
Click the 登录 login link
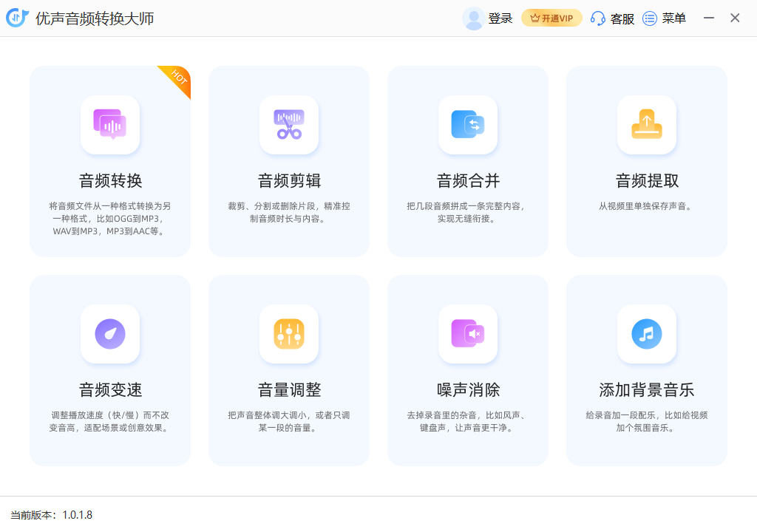point(500,18)
